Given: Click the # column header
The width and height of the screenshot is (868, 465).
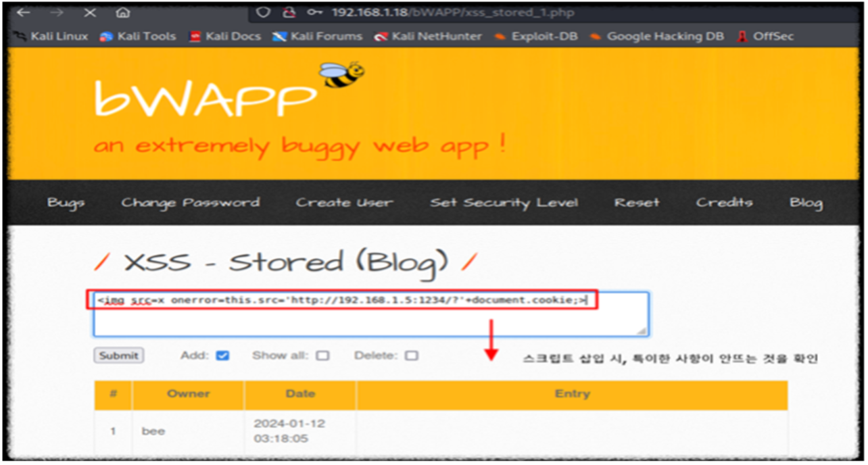Looking at the screenshot, I should pos(113,395).
